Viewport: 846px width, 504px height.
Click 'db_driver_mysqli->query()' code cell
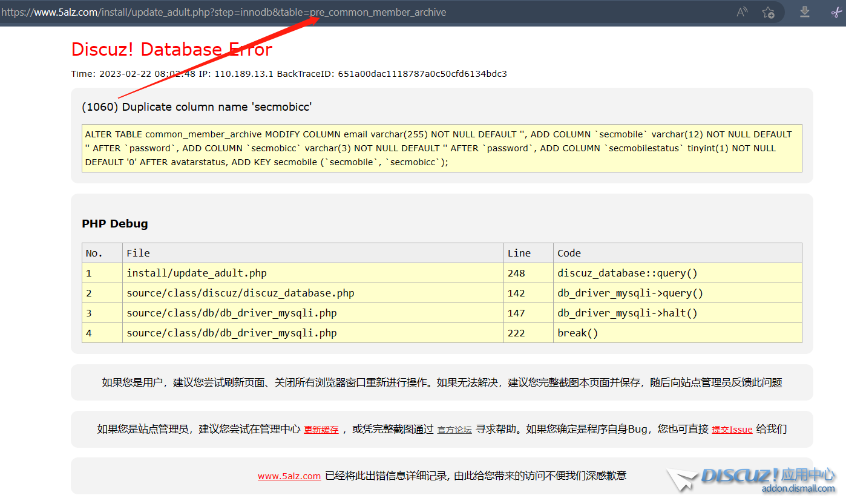(678, 293)
